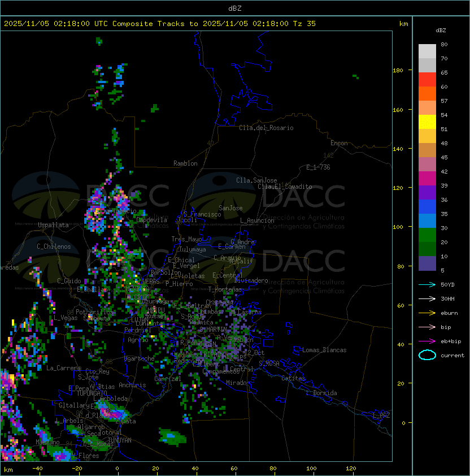Click the 5 dBZ slate purple swatch
Viewport: 470px width, 476px height.
coord(427,263)
